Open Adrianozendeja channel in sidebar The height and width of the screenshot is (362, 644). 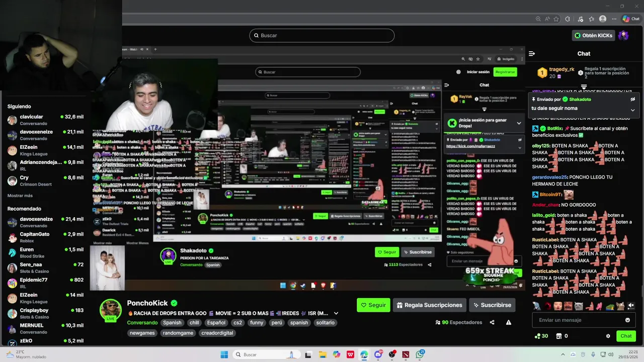click(45, 165)
